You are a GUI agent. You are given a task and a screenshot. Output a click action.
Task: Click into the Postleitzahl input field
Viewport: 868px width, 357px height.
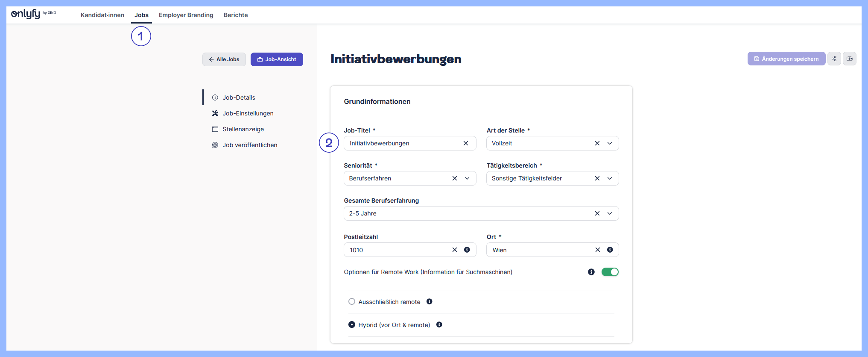(x=397, y=250)
